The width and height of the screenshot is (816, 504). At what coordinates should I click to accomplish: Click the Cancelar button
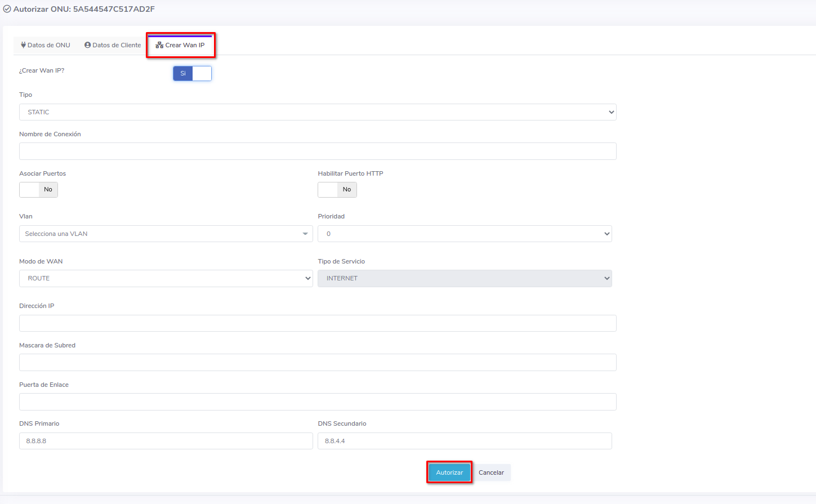pos(491,472)
